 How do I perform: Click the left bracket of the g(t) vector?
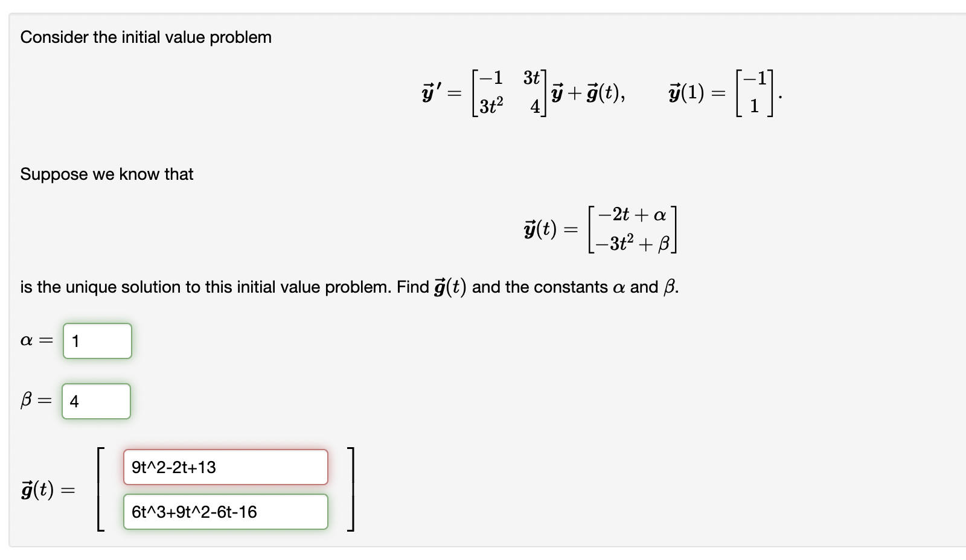click(x=98, y=489)
